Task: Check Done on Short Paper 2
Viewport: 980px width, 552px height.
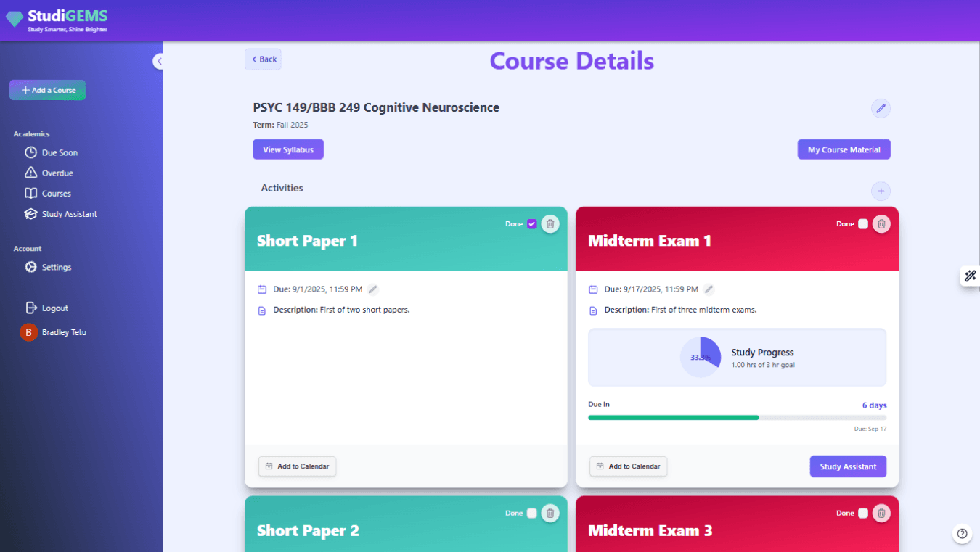Action: tap(532, 513)
